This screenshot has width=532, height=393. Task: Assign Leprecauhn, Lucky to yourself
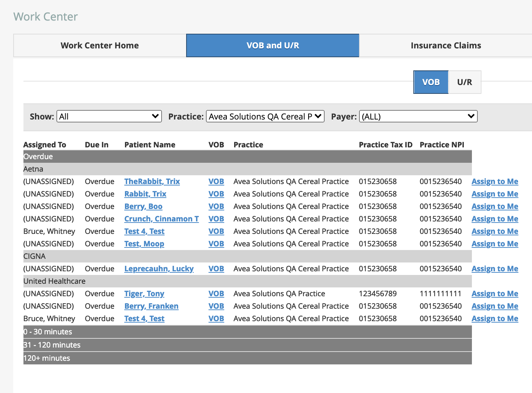[495, 268]
